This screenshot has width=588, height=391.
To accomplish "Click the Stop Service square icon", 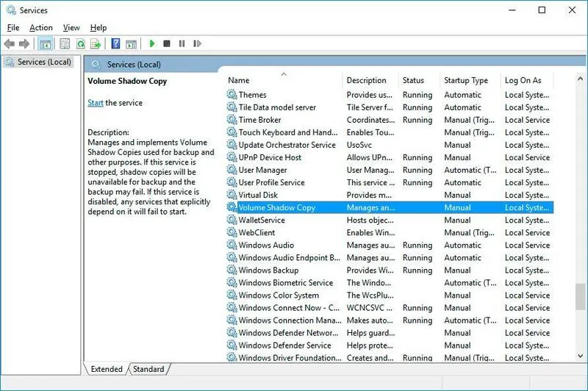I will point(167,44).
